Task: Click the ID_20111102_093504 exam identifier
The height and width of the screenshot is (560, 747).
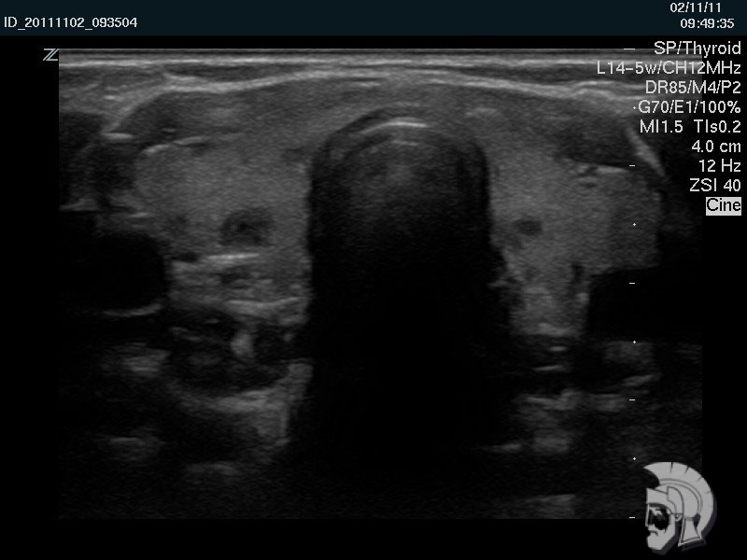Action: (71, 22)
